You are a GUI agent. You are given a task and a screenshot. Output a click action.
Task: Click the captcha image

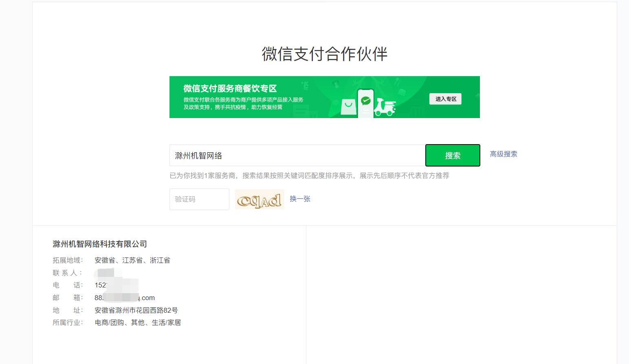(x=260, y=200)
